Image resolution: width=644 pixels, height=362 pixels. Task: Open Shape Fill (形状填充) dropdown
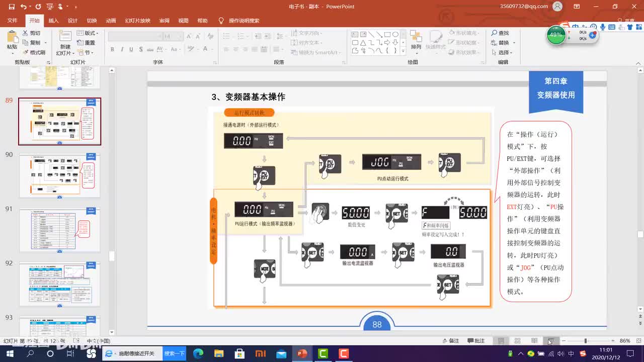(463, 33)
